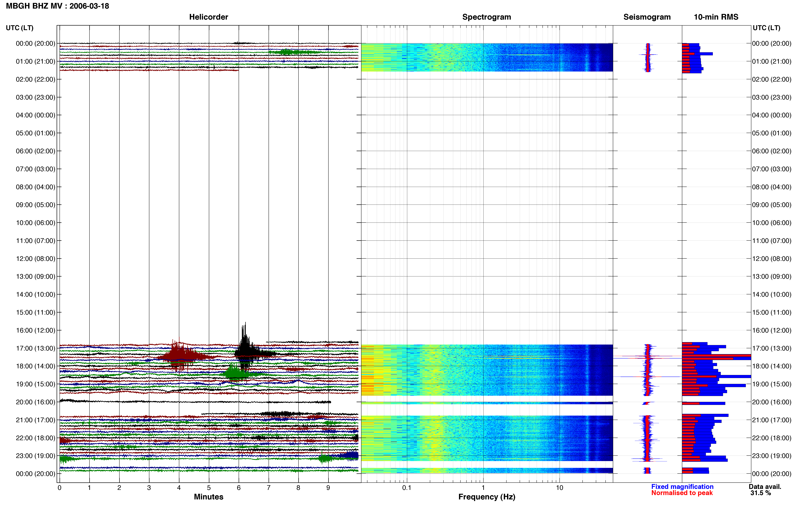Click the plot title 'MBGH BHZ MV : 2006-03-18'
This screenshot has height=508, width=812.
point(57,6)
